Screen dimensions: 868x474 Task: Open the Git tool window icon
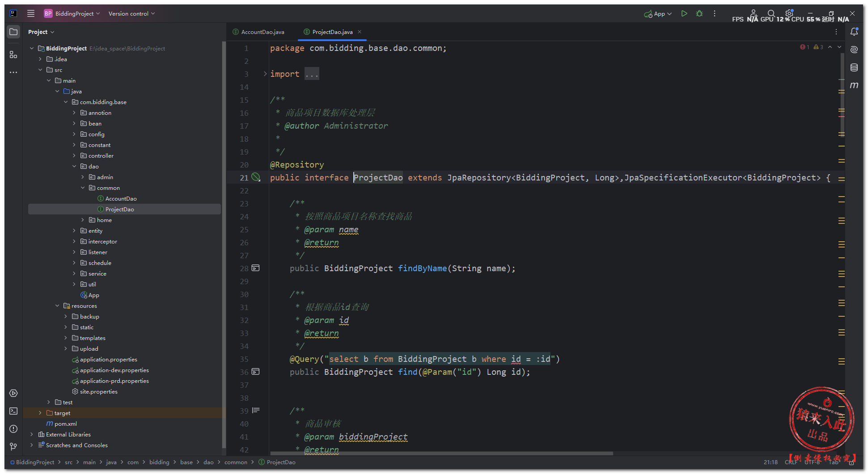click(x=13, y=446)
